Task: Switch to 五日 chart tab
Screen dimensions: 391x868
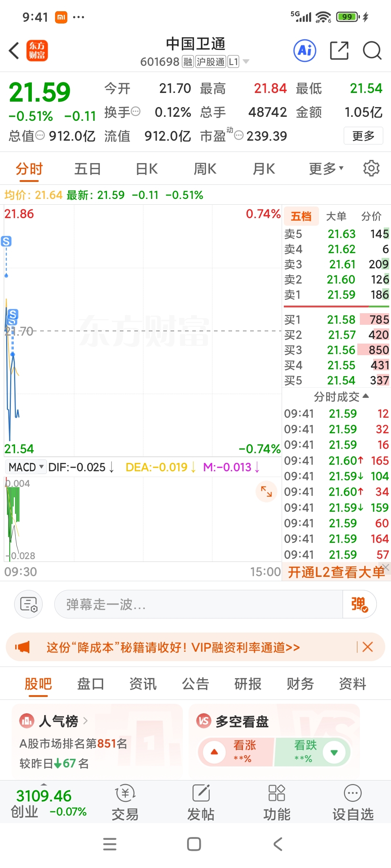Action: (88, 169)
